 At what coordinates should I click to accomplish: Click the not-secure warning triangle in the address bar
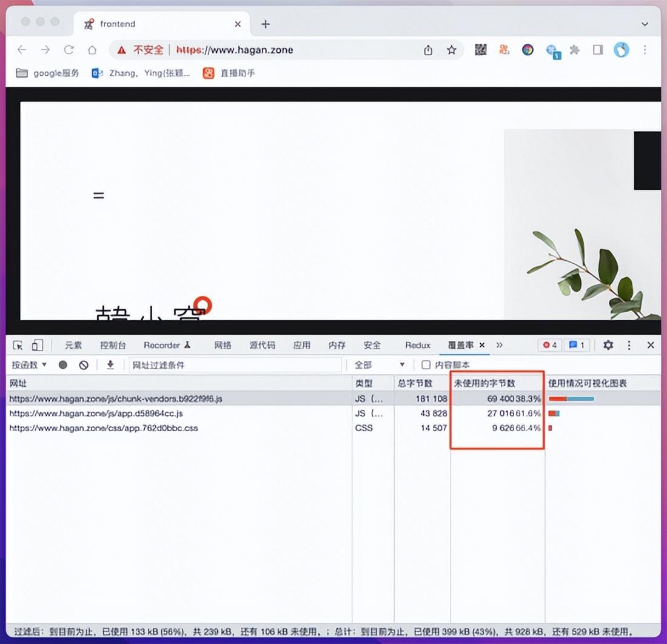click(x=122, y=50)
